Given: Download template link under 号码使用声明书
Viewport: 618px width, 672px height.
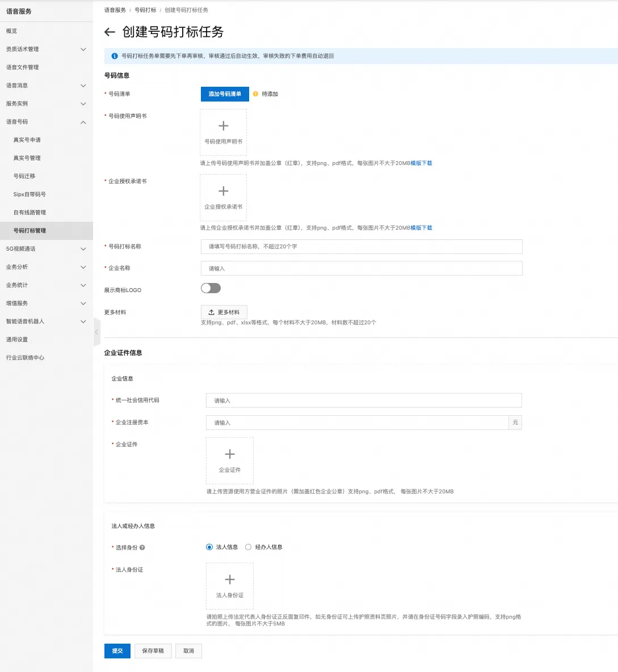Looking at the screenshot, I should click(x=421, y=163).
